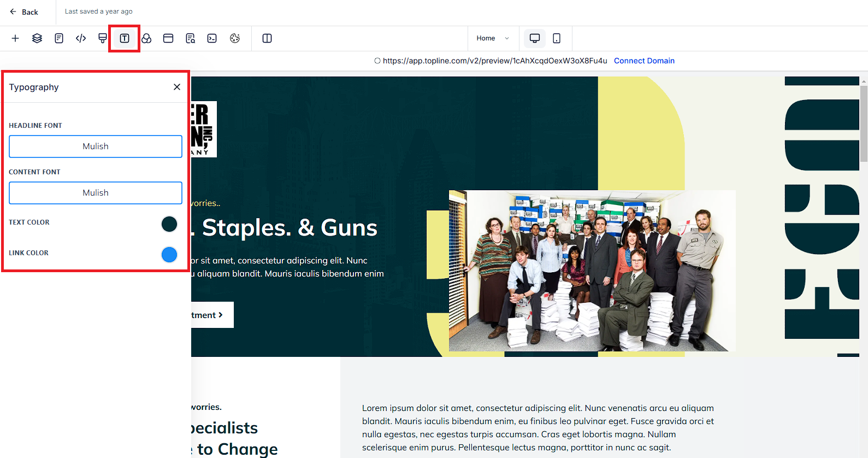Click the Connect Domain link

pyautogui.click(x=644, y=61)
